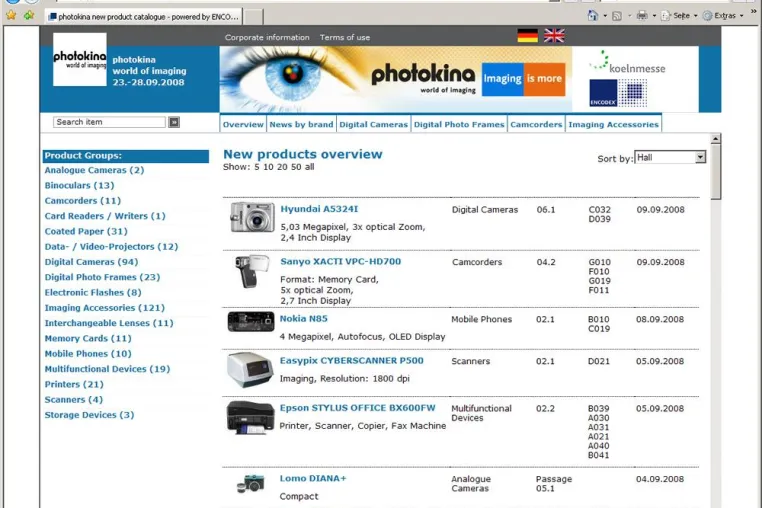Open Scanners (4) group
This screenshot has height=508, width=762.
[x=73, y=400]
